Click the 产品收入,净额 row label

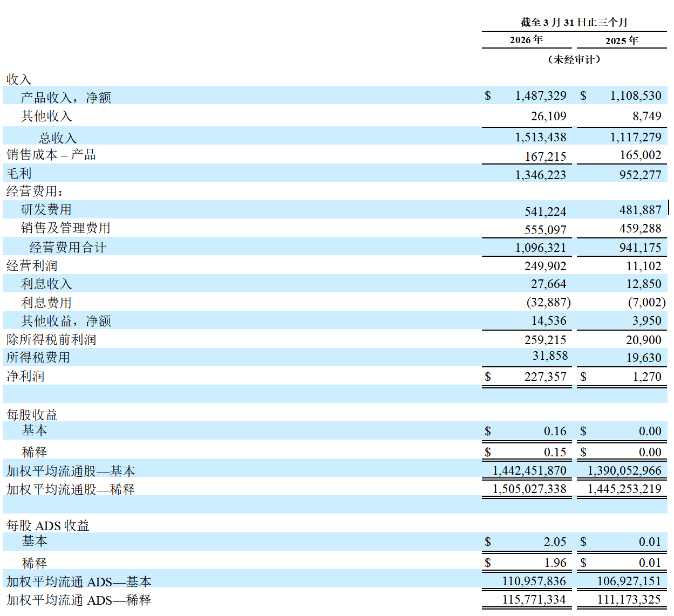coord(66,98)
